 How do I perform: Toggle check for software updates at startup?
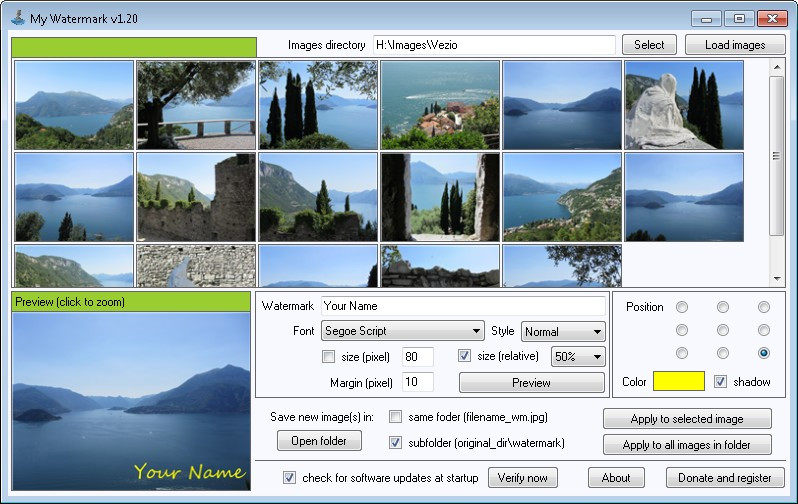tap(289, 478)
